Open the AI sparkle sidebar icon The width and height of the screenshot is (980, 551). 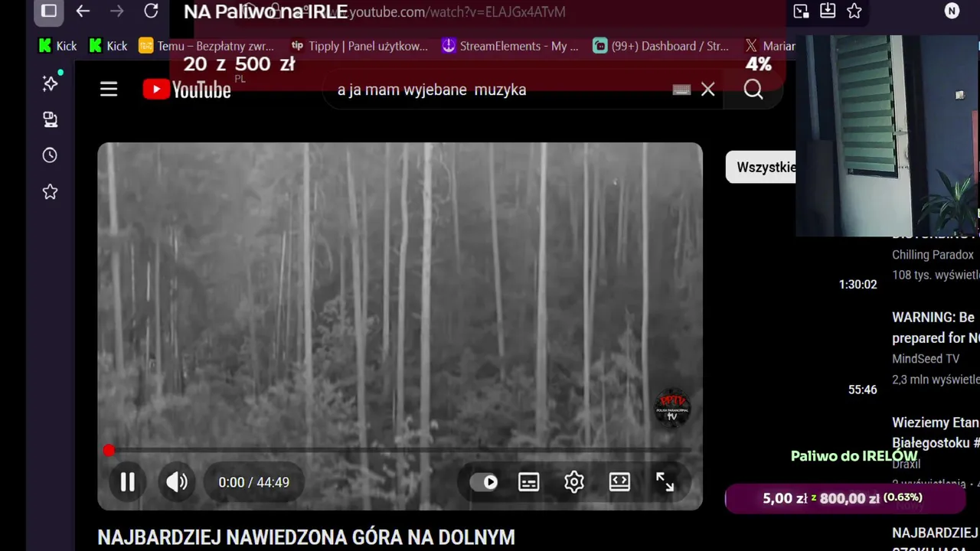51,83
